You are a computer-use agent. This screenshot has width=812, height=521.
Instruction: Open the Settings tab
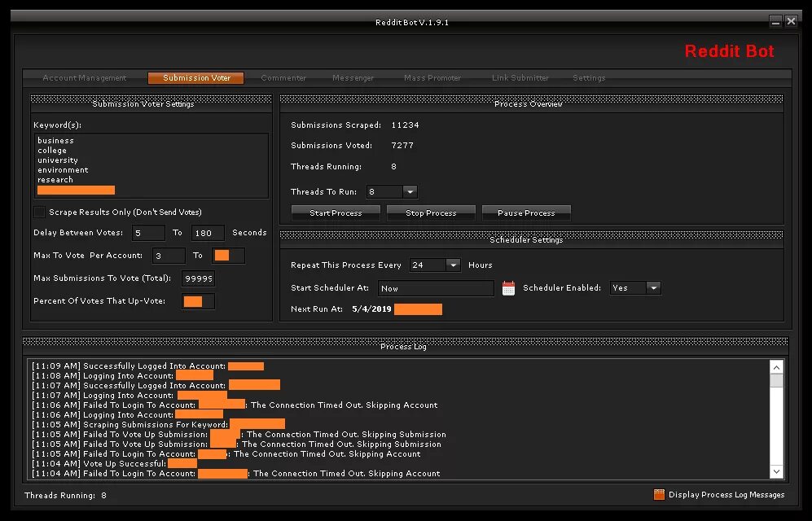(589, 77)
